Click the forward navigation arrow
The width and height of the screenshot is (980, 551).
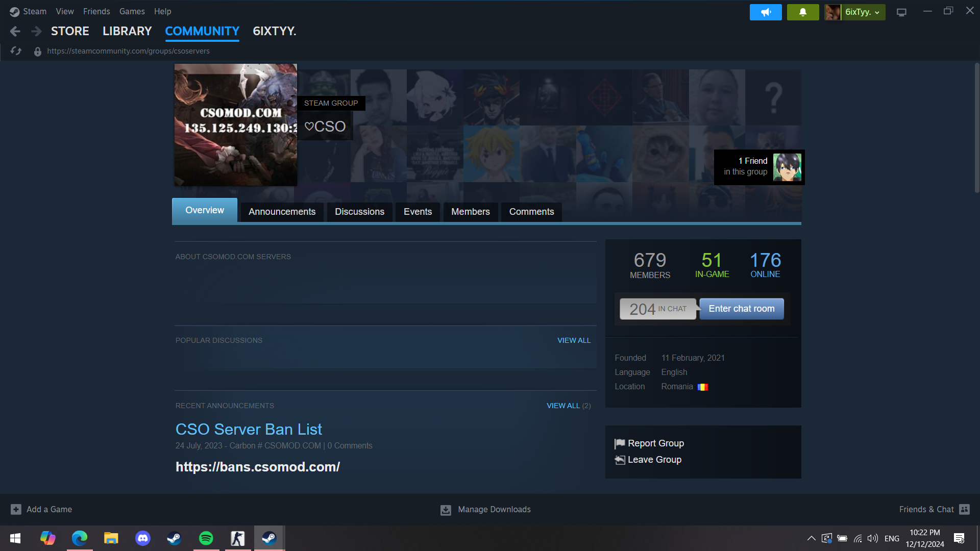36,32
